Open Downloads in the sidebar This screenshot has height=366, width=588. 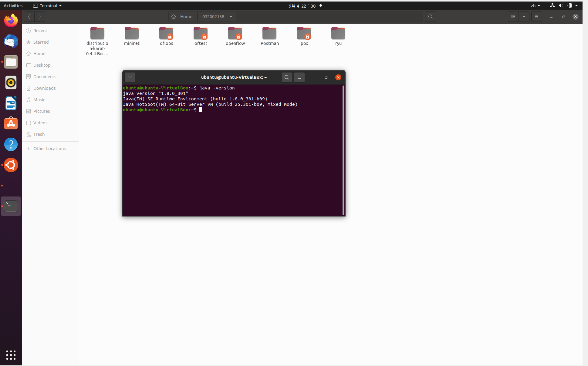44,88
